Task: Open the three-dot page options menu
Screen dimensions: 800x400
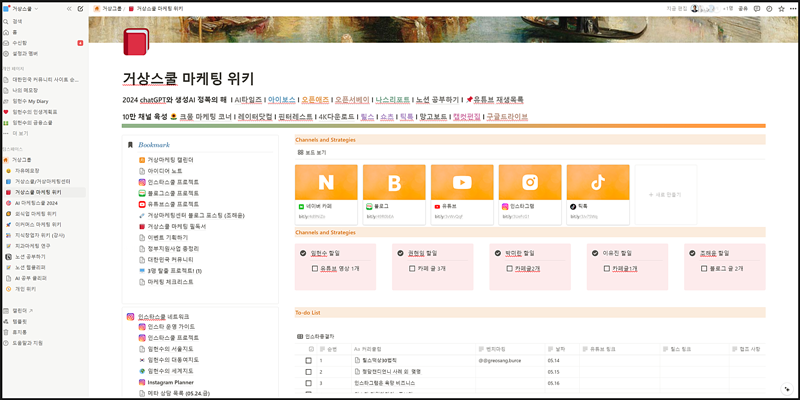Action: point(792,7)
